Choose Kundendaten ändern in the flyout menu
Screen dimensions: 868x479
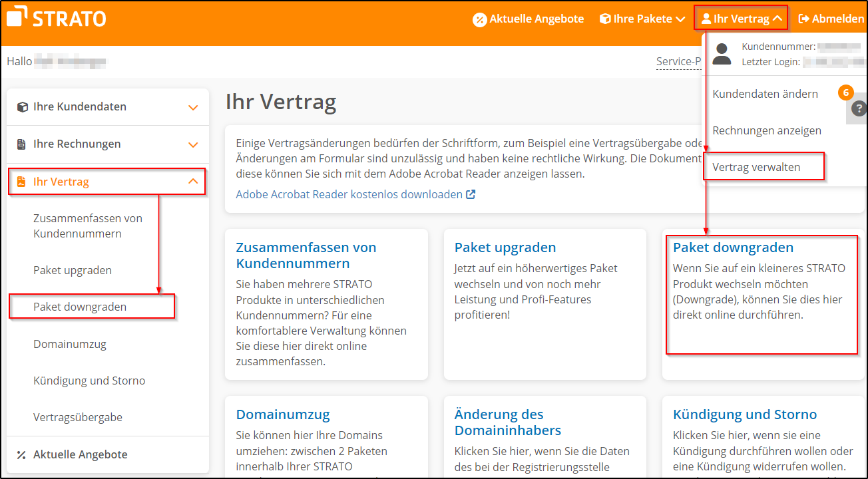(765, 94)
